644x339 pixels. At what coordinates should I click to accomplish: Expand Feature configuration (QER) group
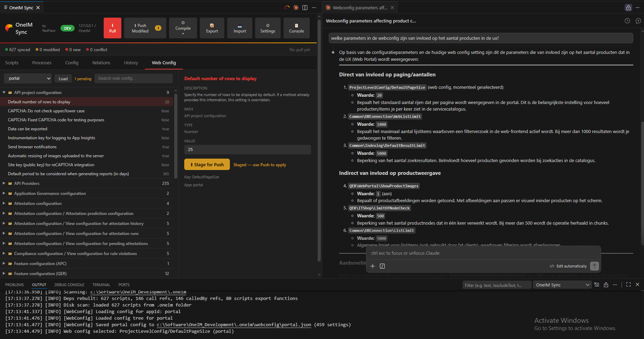click(x=86, y=274)
